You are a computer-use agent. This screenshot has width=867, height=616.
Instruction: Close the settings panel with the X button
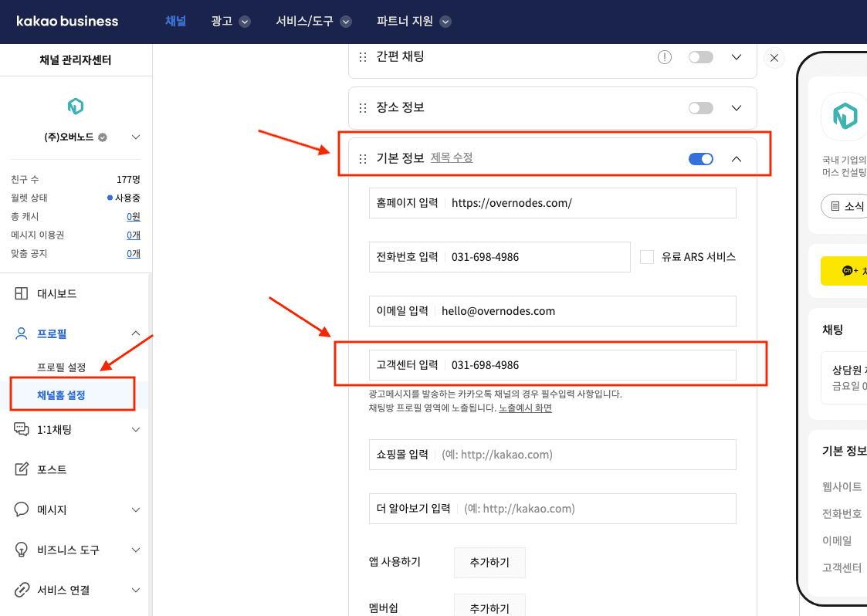coord(774,57)
